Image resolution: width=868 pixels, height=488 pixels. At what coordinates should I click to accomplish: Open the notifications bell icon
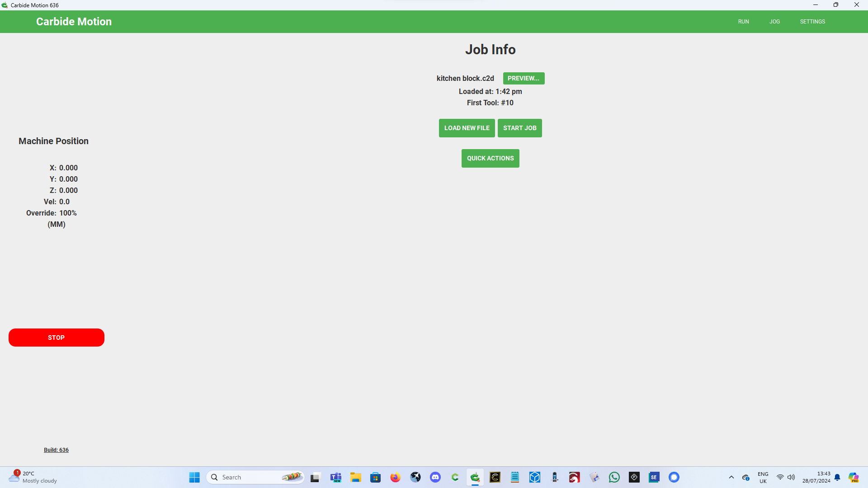tap(837, 477)
